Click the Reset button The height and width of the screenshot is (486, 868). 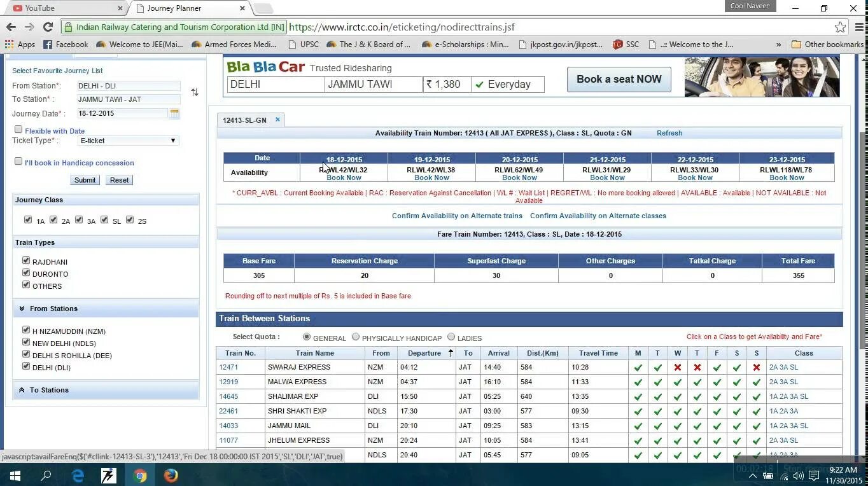click(x=119, y=180)
